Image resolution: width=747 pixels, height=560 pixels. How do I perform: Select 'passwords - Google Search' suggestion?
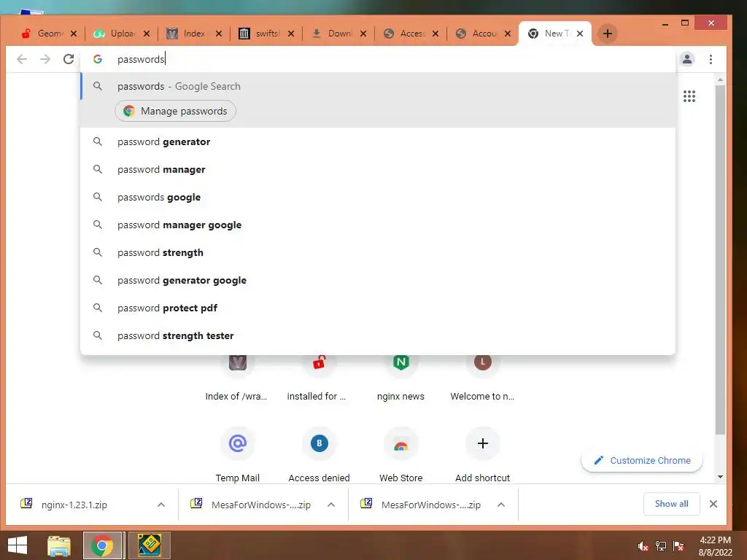pyautogui.click(x=377, y=86)
